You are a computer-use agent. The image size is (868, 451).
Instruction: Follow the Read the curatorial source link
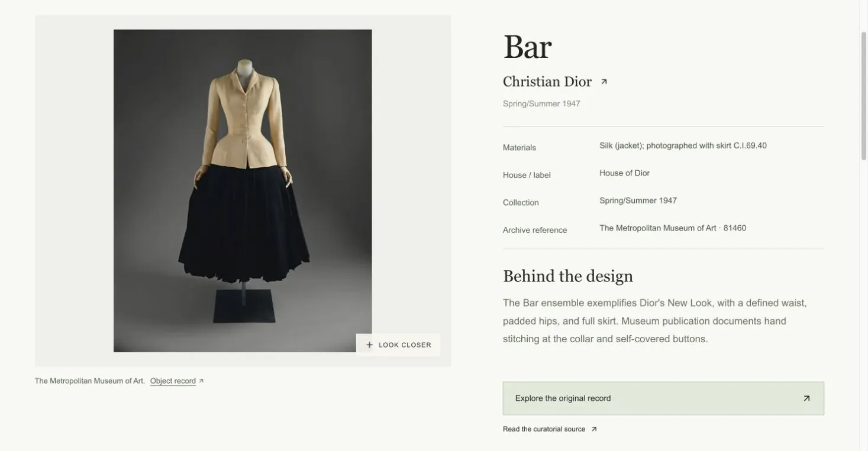544,429
